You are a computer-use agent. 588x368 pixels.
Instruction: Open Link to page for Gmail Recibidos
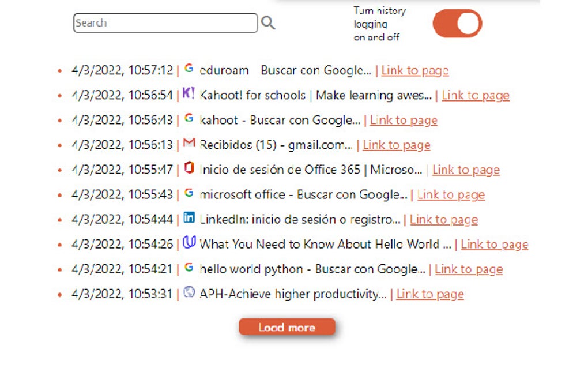coord(397,145)
